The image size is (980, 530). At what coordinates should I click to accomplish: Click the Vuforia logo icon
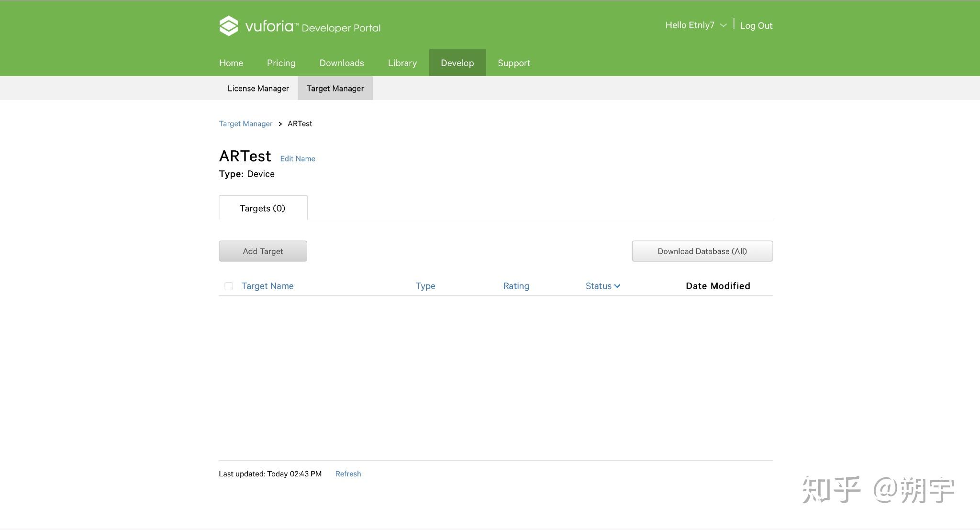pyautogui.click(x=228, y=26)
